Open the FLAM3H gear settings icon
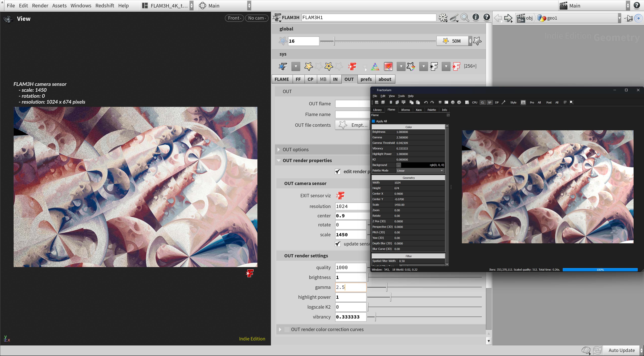The width and height of the screenshot is (644, 356). 443,17
